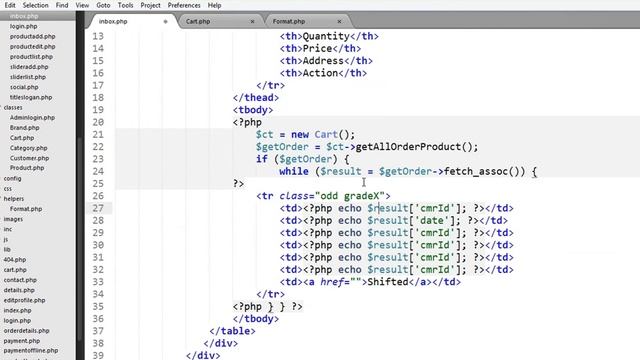Close the Cart.php tab

coord(252,21)
